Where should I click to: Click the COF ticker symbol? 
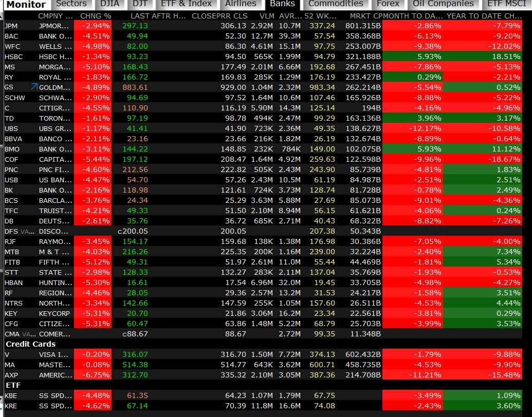tap(11, 159)
